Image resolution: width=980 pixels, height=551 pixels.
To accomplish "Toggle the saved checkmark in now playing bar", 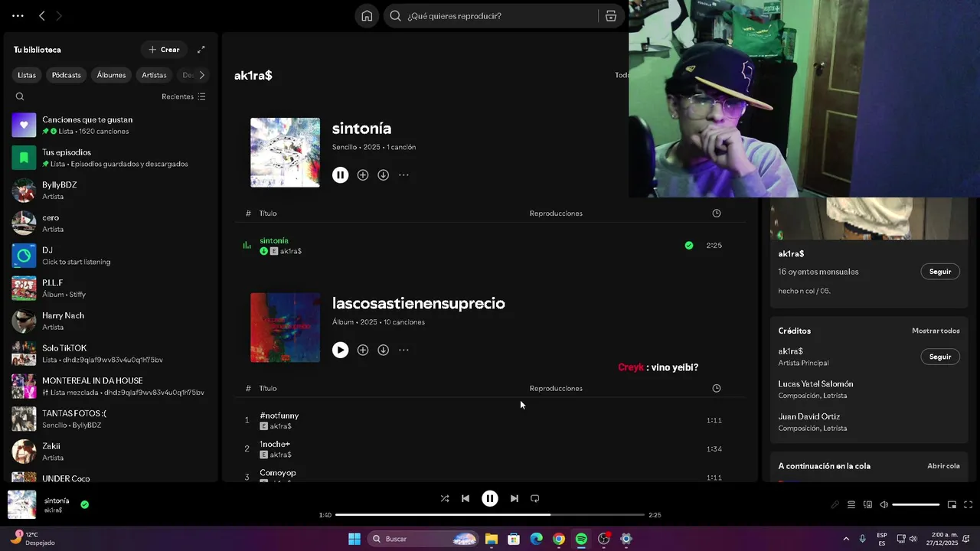I will click(84, 504).
